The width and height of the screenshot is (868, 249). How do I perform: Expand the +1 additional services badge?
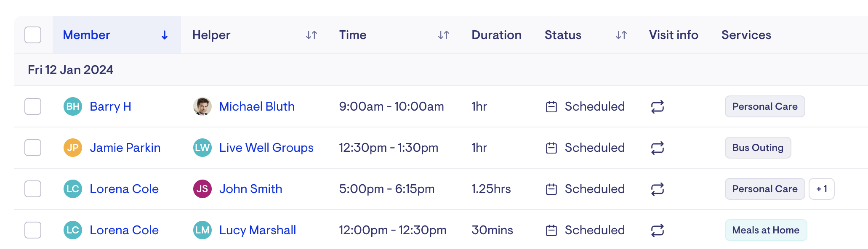822,189
